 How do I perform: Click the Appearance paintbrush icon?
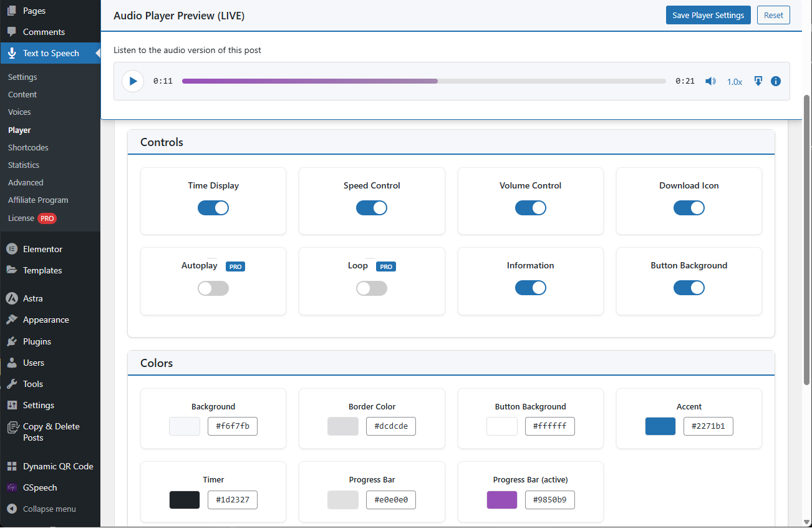click(12, 320)
